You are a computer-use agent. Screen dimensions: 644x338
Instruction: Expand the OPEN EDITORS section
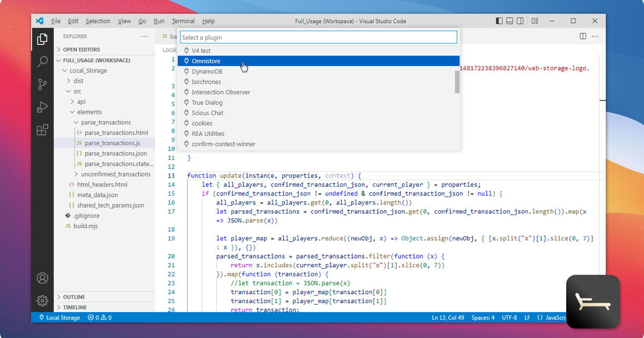tap(81, 49)
